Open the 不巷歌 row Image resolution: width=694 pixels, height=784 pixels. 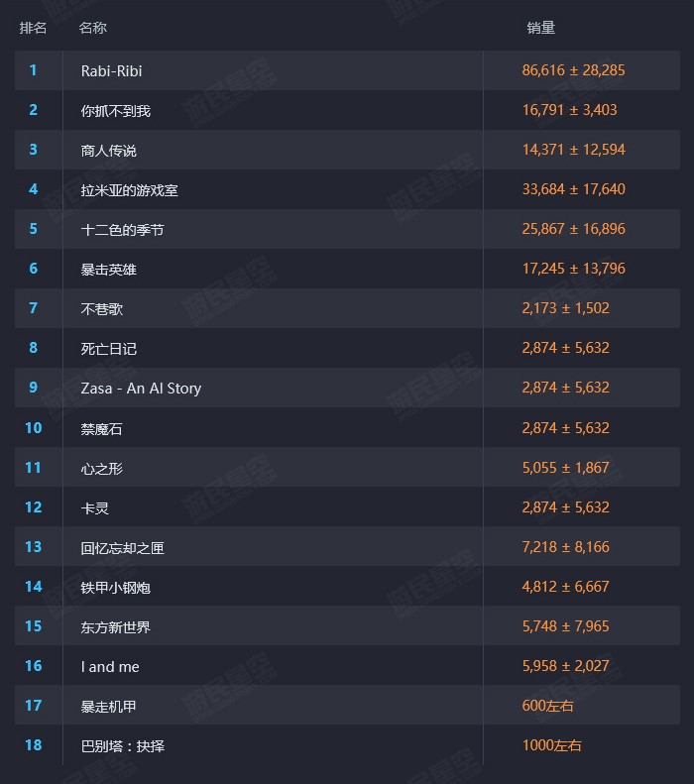click(101, 309)
